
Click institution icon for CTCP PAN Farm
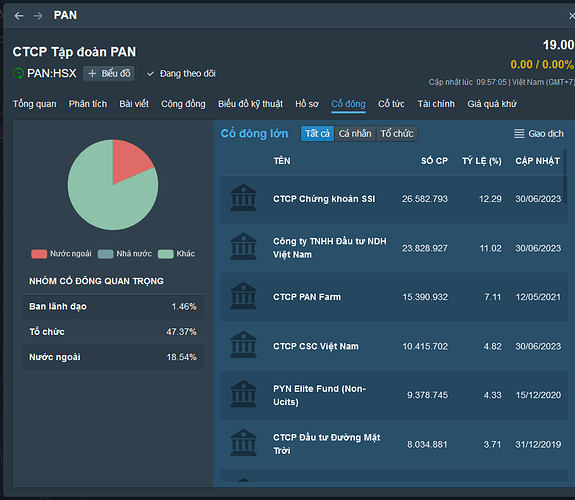coord(243,296)
